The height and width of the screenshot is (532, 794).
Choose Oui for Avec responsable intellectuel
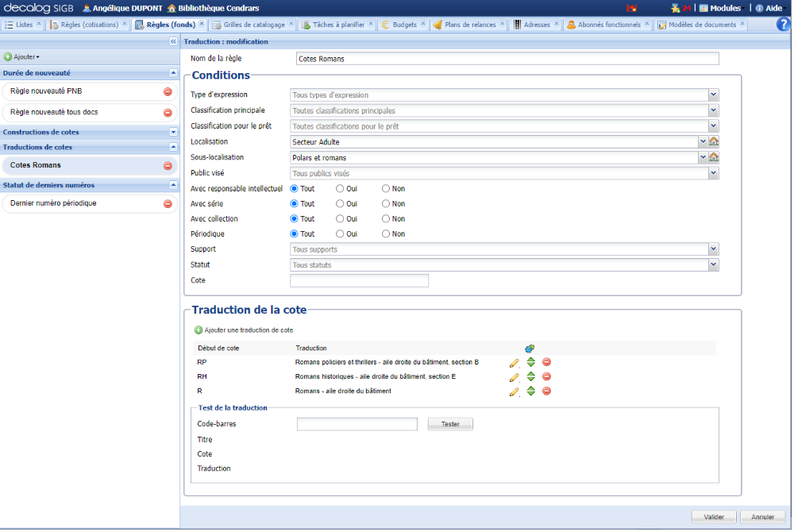pos(340,189)
